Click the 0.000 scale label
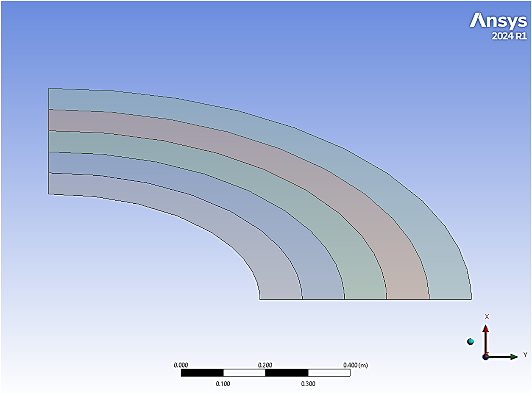The height and width of the screenshot is (396, 532). pyautogui.click(x=181, y=365)
